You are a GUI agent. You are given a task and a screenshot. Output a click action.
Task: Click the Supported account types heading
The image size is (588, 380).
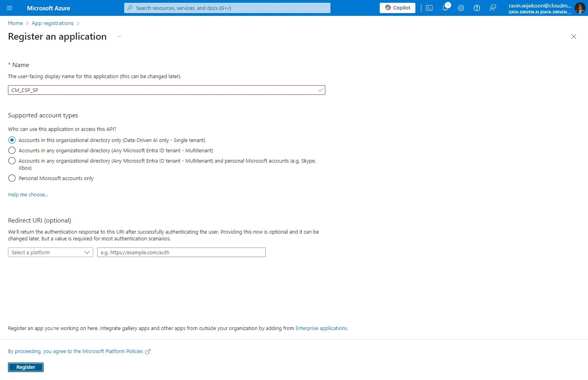(43, 115)
